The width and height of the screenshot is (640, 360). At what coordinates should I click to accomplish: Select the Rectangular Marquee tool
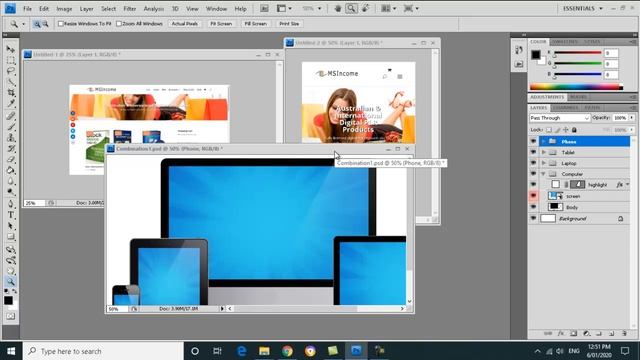[11, 60]
